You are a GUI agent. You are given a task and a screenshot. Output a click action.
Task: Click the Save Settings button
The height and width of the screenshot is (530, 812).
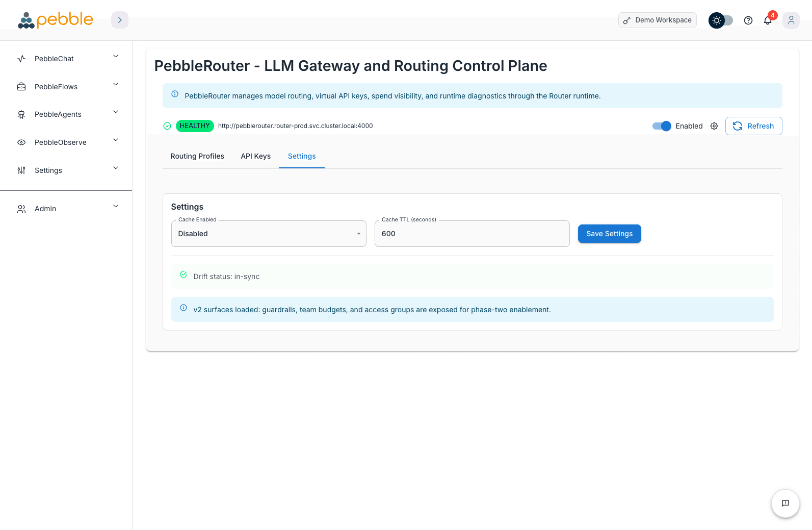point(609,234)
